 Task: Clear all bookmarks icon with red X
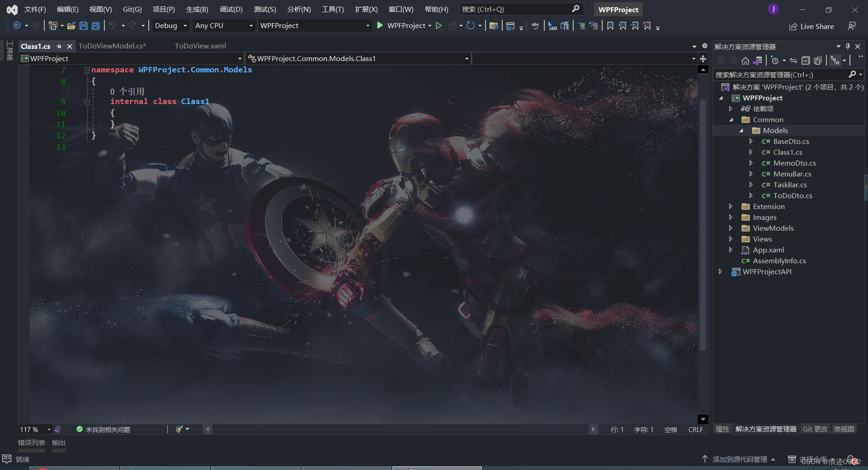[647, 26]
